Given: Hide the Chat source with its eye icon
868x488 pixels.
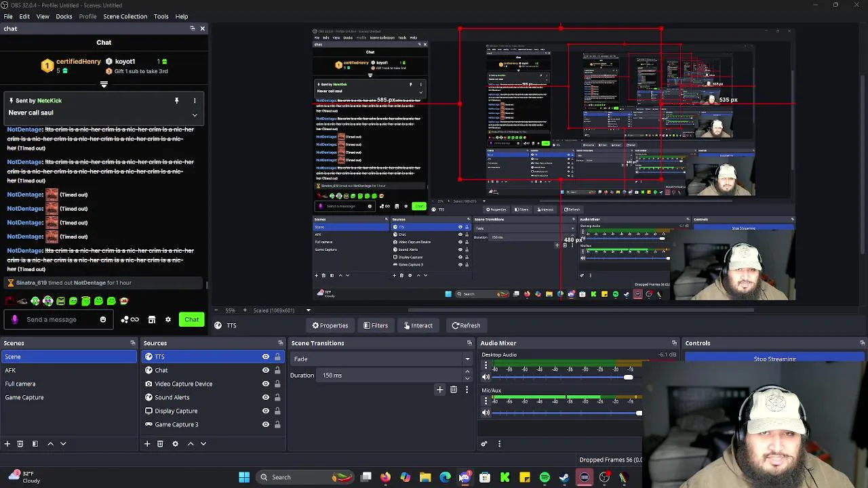Looking at the screenshot, I should pyautogui.click(x=266, y=370).
